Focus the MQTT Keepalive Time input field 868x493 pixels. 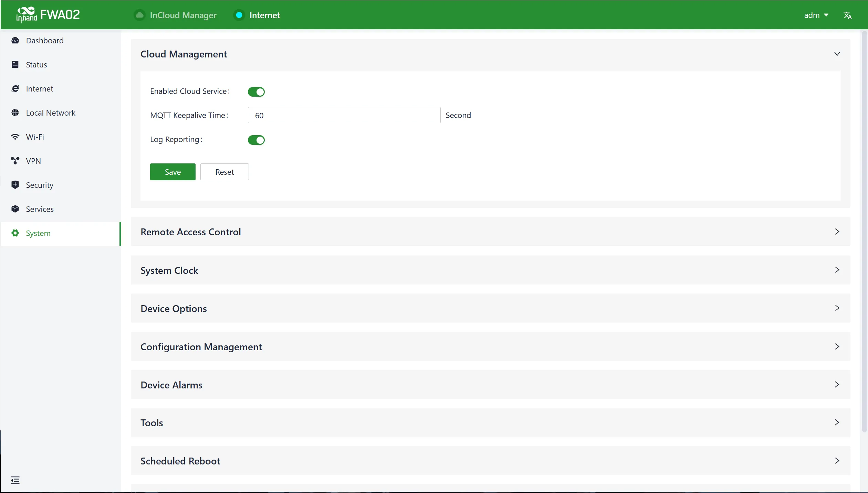344,115
